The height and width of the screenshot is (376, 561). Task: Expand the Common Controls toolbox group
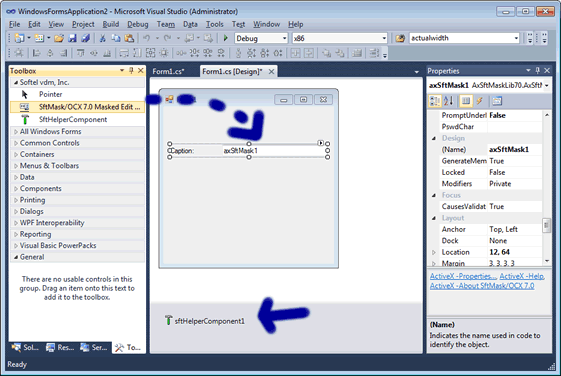[x=50, y=143]
